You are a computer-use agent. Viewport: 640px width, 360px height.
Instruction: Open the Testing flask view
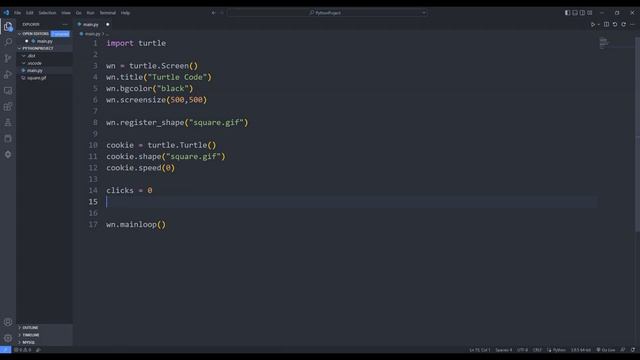click(x=8, y=122)
